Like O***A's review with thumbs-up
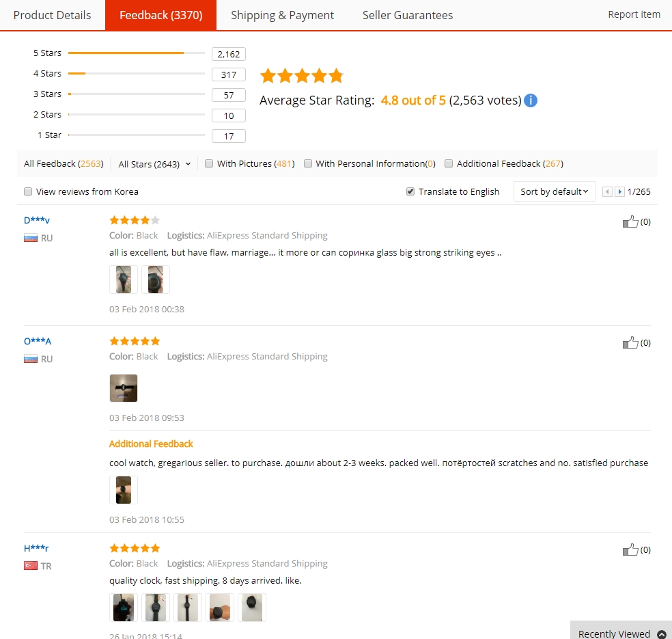Viewport: 672px width, 639px height. click(x=630, y=342)
